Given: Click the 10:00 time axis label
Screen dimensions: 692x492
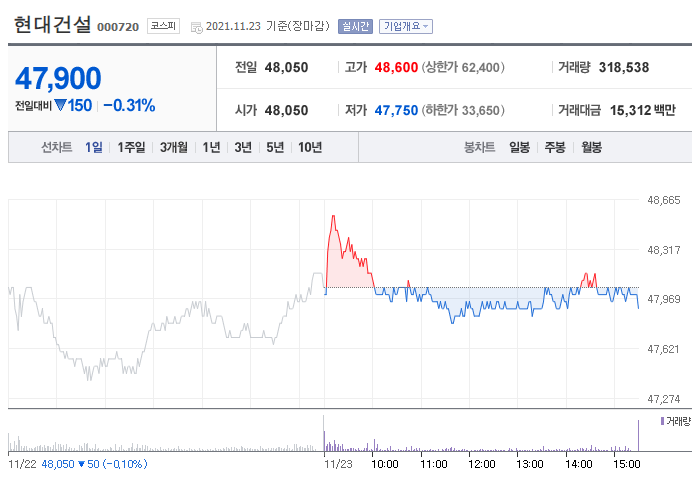Looking at the screenshot, I should [x=384, y=464].
